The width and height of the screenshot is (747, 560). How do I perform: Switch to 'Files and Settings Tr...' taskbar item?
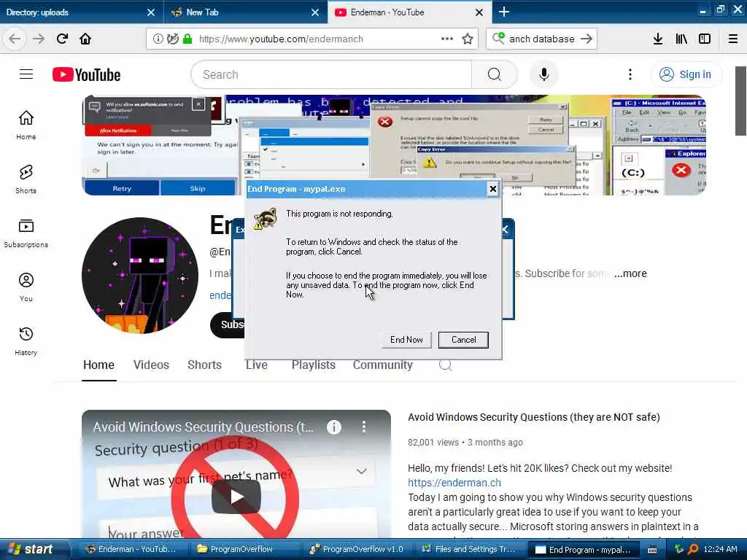tap(469, 549)
